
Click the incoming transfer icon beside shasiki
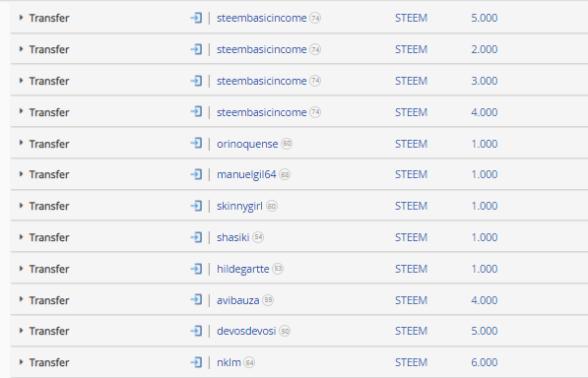pos(196,237)
